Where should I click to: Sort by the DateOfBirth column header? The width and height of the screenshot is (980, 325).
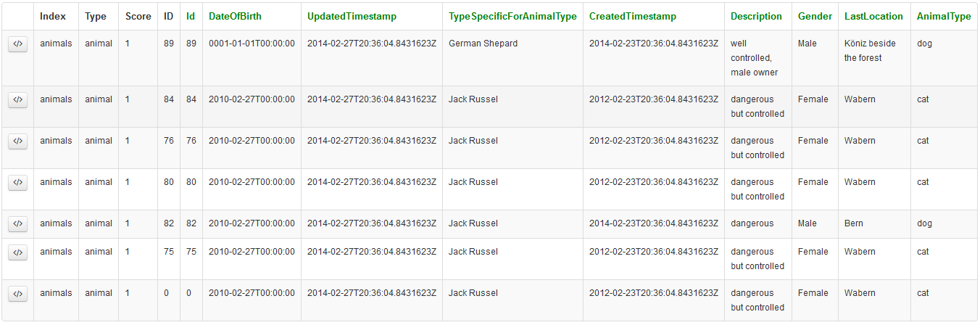[x=235, y=16]
